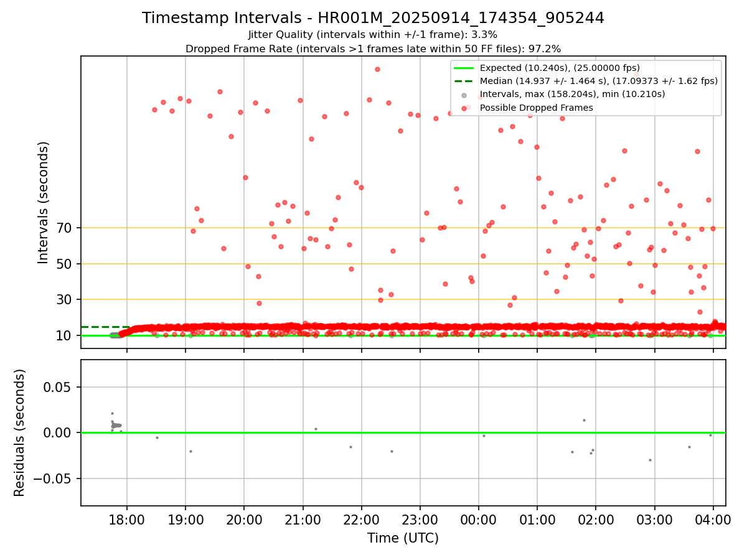Click the 00:00 x-axis tick label

pyautogui.click(x=479, y=520)
